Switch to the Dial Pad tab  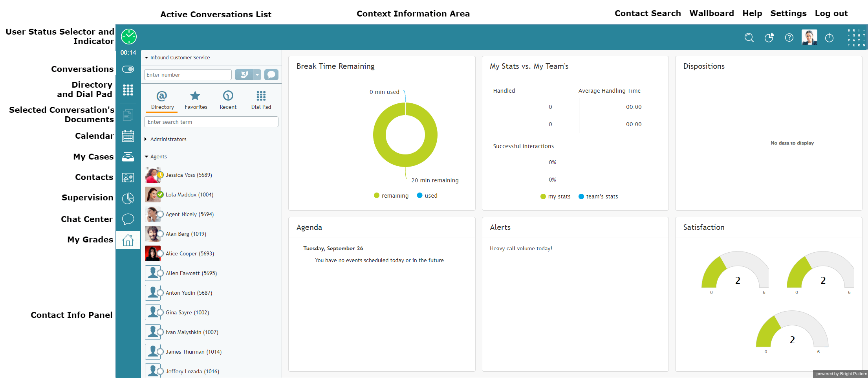261,101
